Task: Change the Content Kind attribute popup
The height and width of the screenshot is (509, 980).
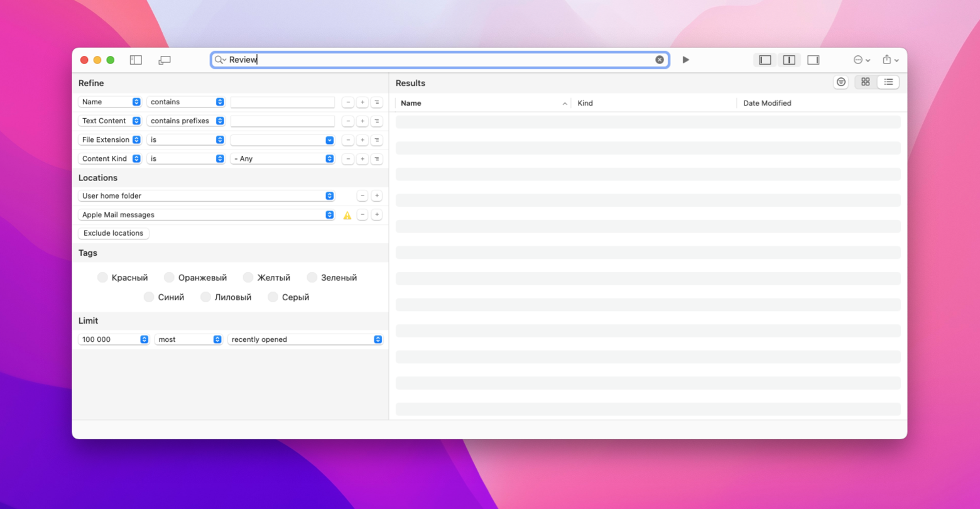Action: (x=110, y=158)
